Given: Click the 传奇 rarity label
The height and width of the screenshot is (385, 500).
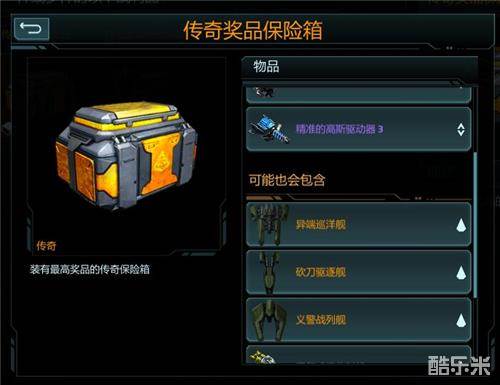Looking at the screenshot, I should point(46,246).
